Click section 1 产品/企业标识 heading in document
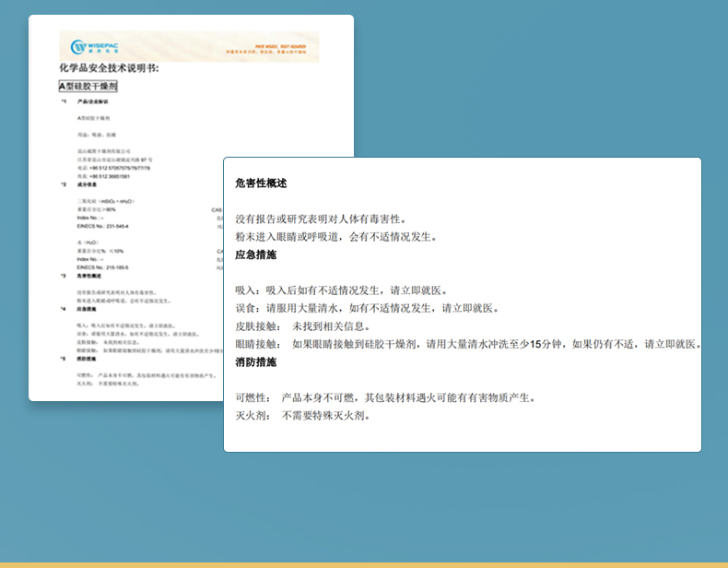 (94, 101)
